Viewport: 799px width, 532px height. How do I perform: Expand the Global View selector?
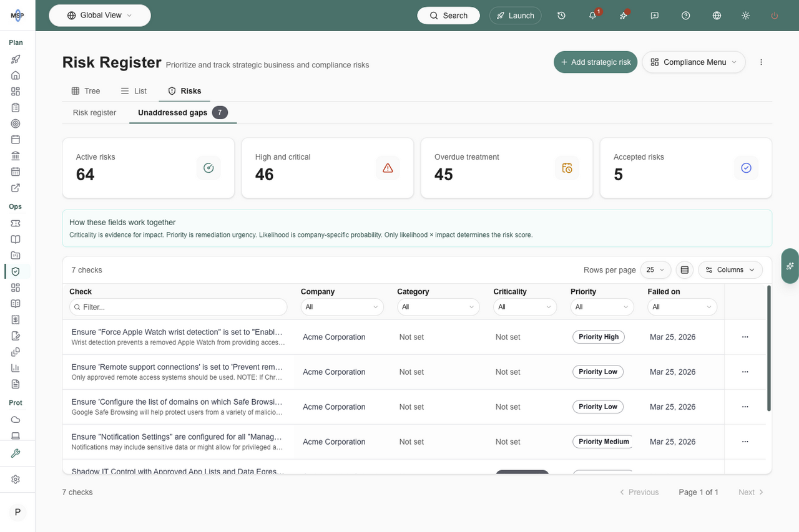(x=100, y=16)
